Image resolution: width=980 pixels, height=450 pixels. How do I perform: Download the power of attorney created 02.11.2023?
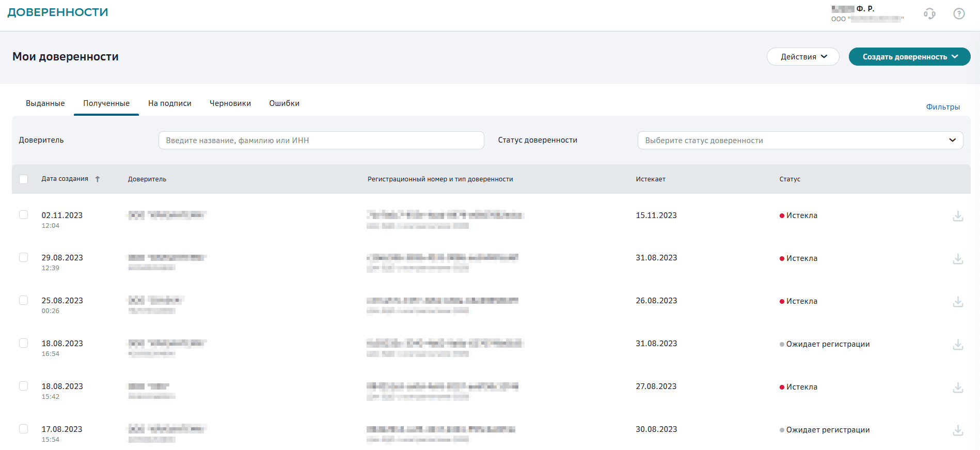pos(958,216)
